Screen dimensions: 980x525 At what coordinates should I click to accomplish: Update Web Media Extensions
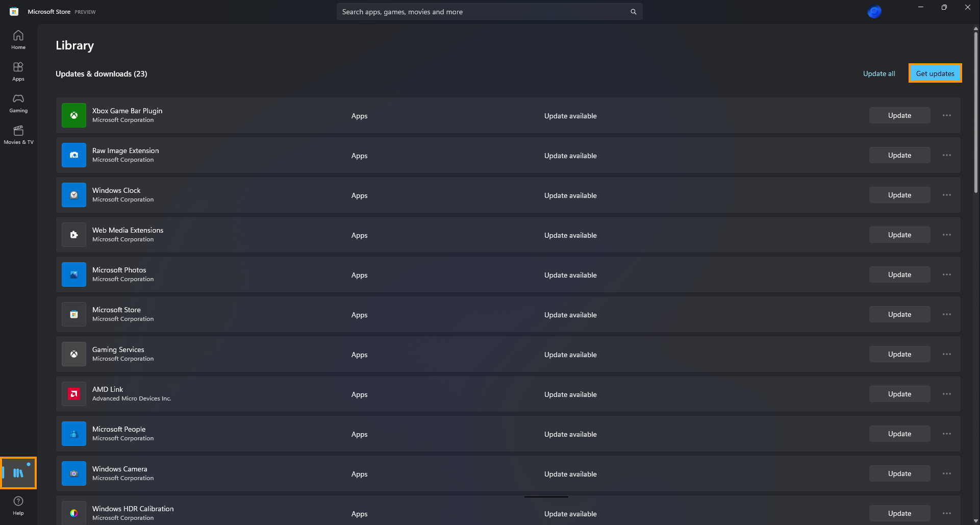coord(899,235)
